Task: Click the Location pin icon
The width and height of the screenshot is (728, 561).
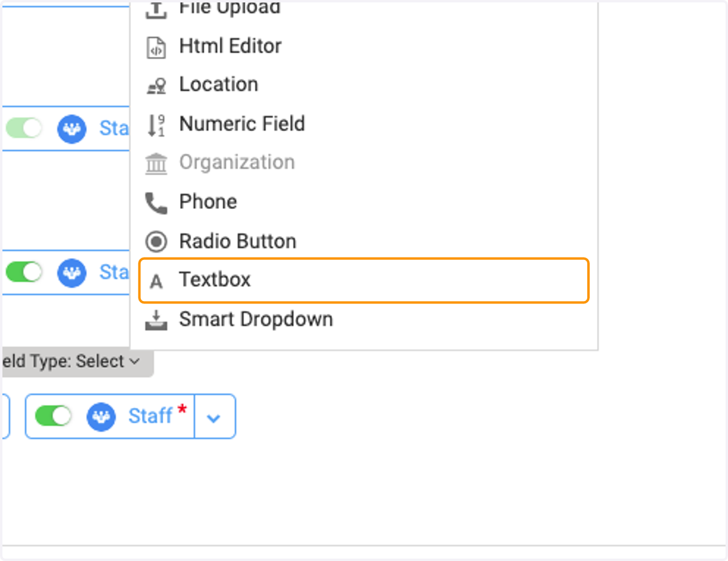Action: click(157, 86)
